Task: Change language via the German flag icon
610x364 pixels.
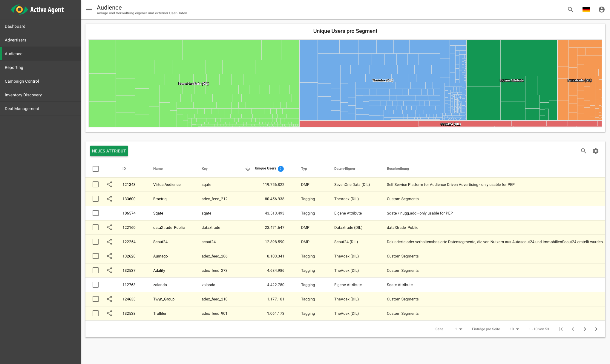Action: [586, 10]
